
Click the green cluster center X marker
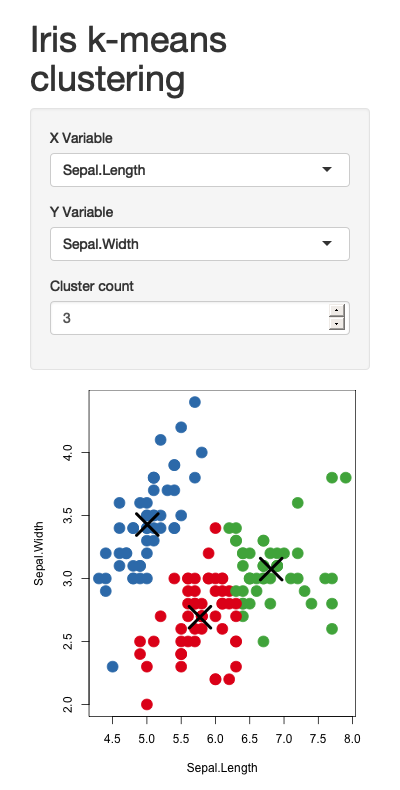pyautogui.click(x=271, y=568)
